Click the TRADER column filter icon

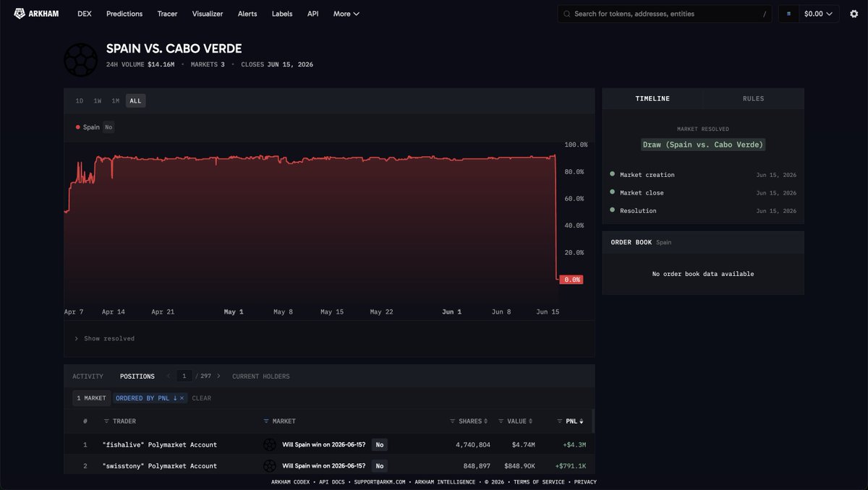click(x=106, y=421)
